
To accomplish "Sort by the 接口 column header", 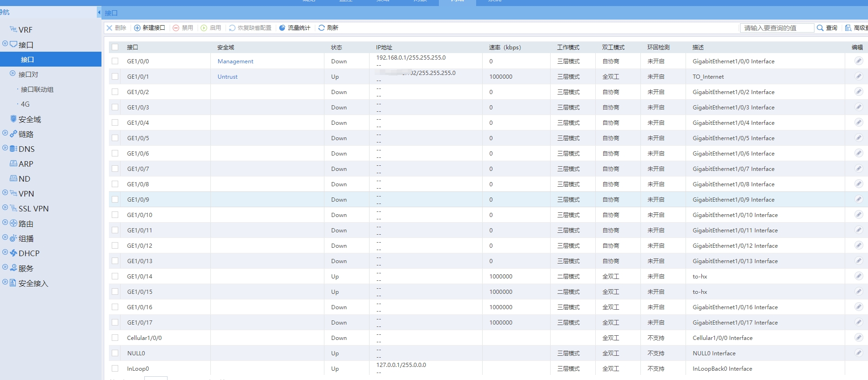I will [x=133, y=47].
